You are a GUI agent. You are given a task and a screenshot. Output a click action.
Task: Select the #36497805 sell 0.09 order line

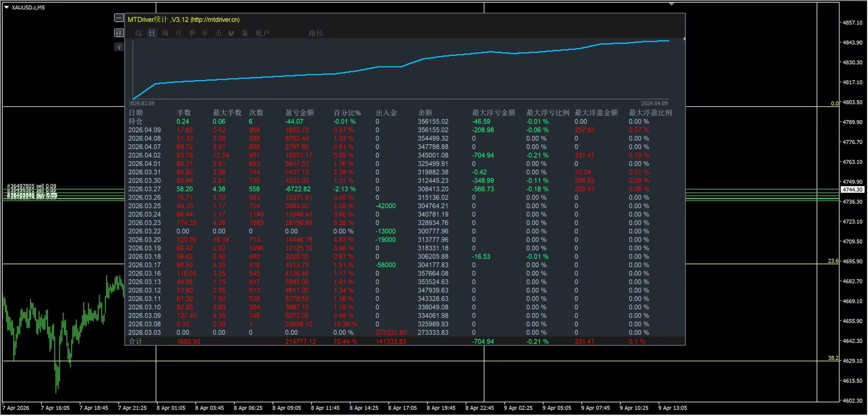click(x=32, y=186)
